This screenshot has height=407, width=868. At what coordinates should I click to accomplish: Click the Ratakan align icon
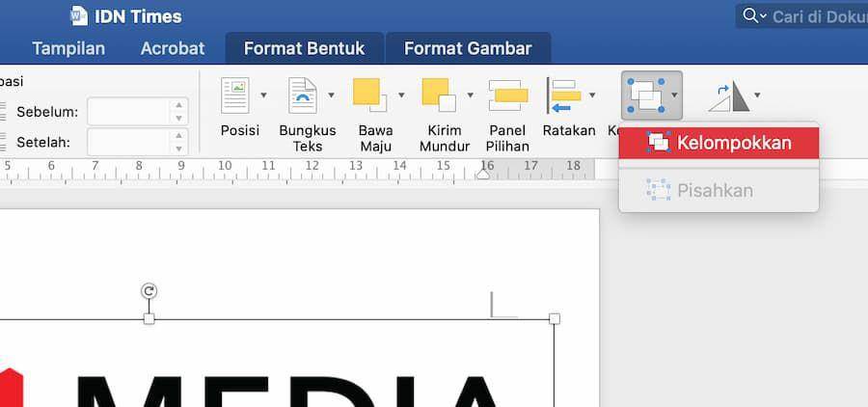click(564, 95)
